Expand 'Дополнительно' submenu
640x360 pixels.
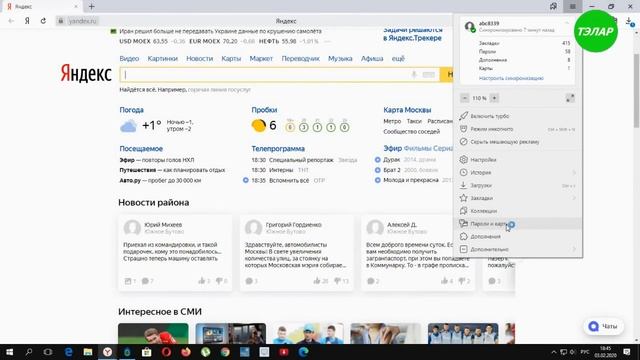pyautogui.click(x=518, y=249)
